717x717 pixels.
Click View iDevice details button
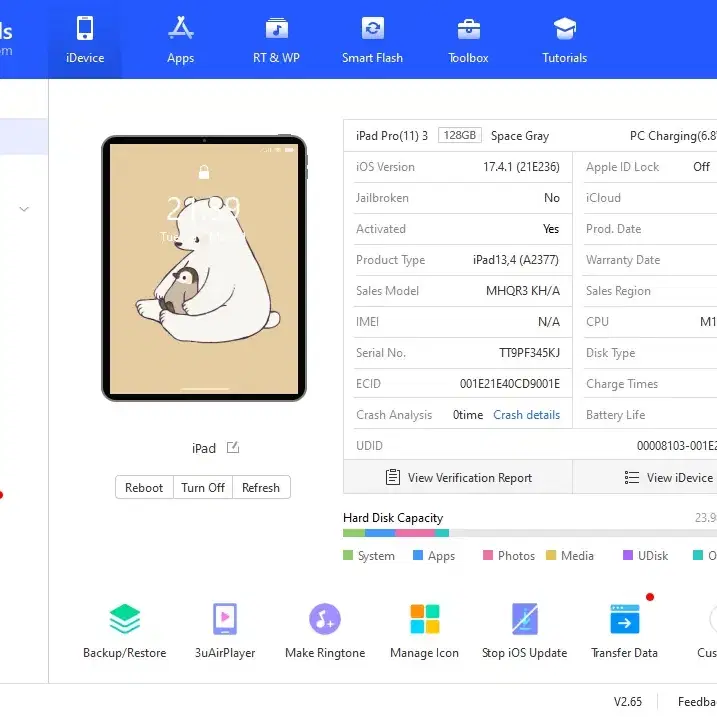coord(645,477)
